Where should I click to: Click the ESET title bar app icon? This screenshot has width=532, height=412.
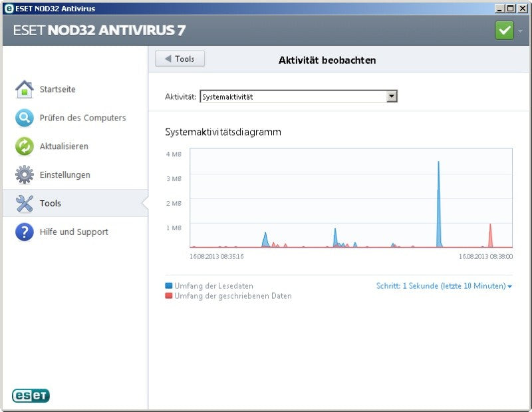click(x=9, y=9)
